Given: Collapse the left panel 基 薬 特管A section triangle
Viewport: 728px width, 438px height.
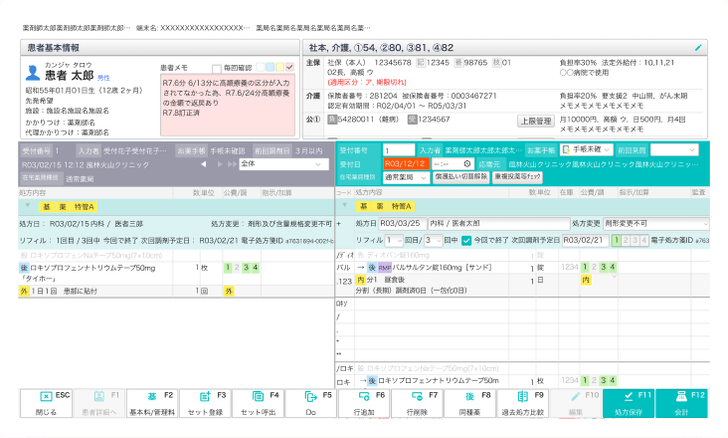Looking at the screenshot, I should (27, 206).
